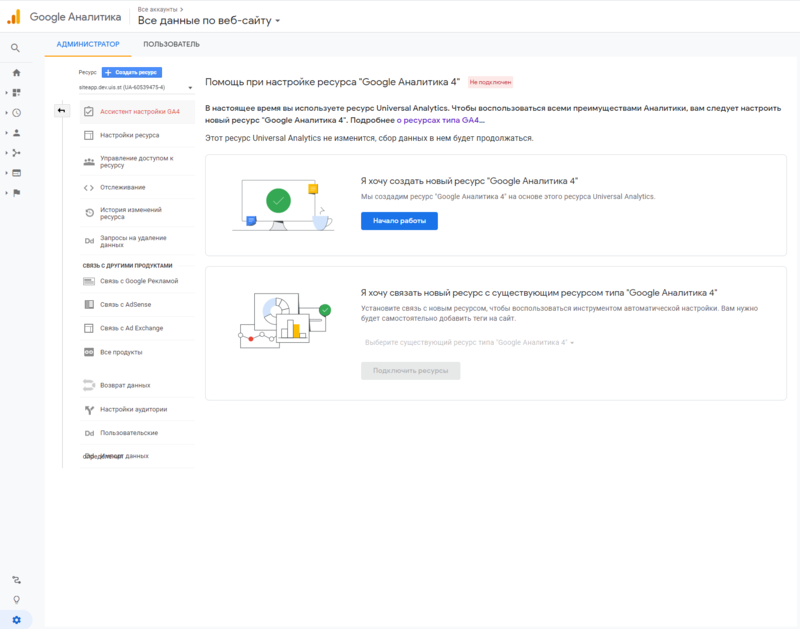
Task: Open Realtime reports clock icon
Action: click(16, 113)
